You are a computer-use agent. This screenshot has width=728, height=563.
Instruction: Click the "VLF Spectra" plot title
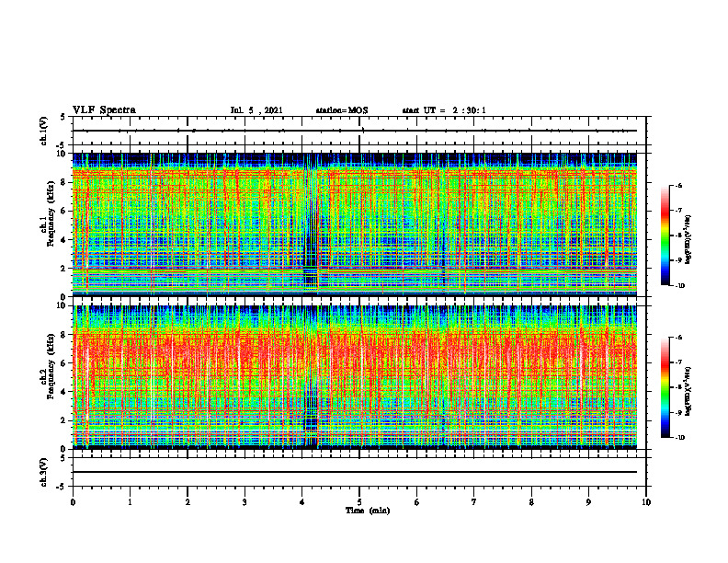pyautogui.click(x=104, y=110)
